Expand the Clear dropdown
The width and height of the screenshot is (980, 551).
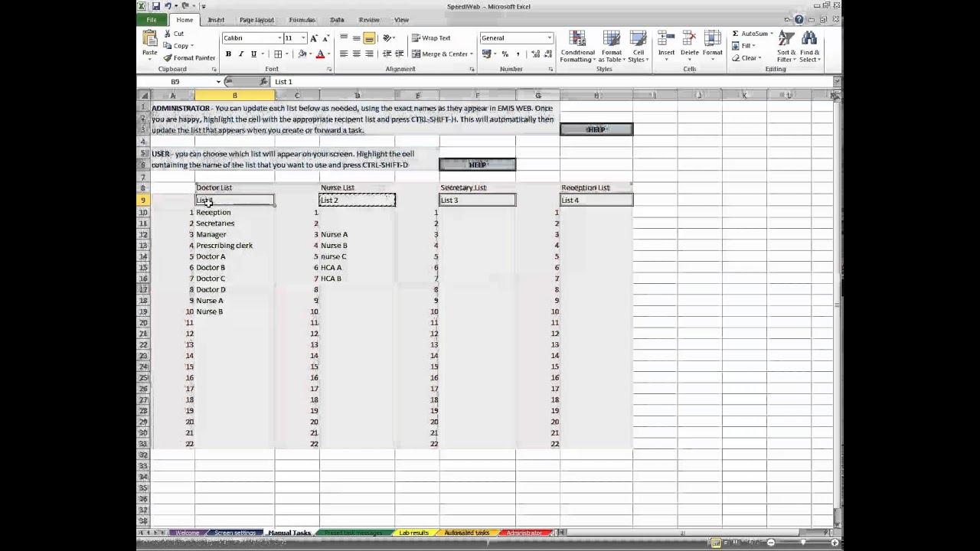(x=759, y=58)
